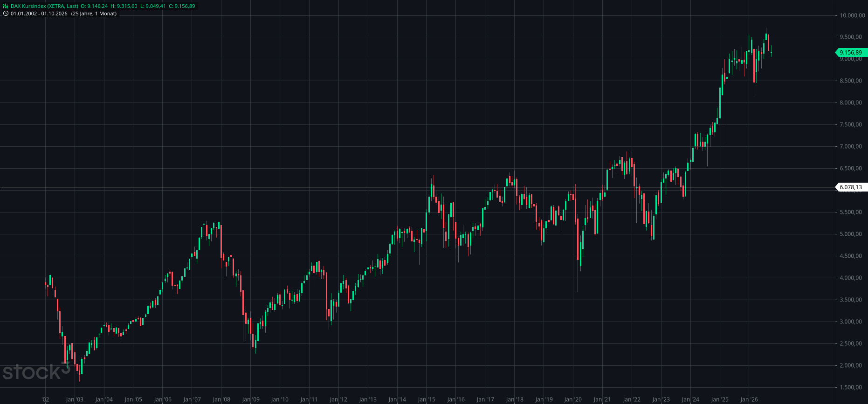Click the '02 time axis label

45,399
